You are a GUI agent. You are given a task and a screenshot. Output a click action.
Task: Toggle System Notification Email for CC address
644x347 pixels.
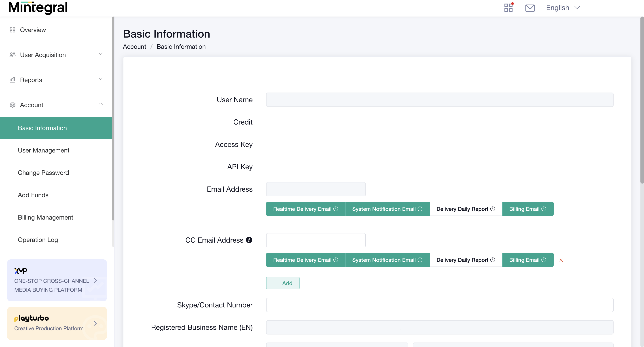click(387, 260)
